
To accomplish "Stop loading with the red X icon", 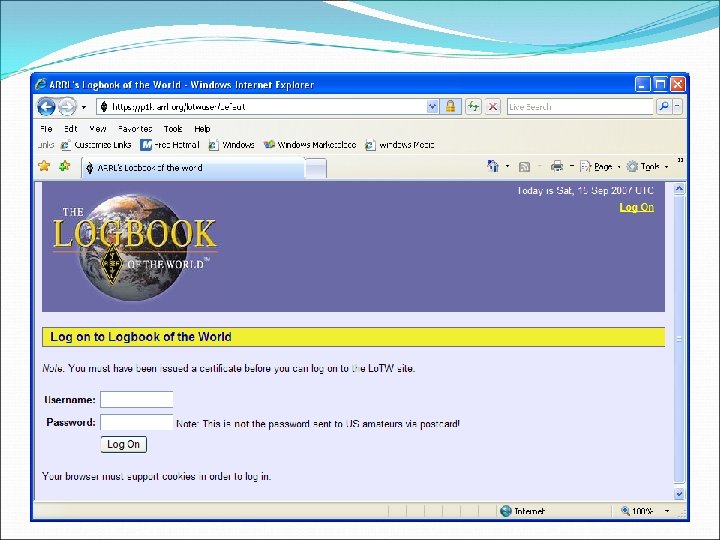I will [x=493, y=107].
